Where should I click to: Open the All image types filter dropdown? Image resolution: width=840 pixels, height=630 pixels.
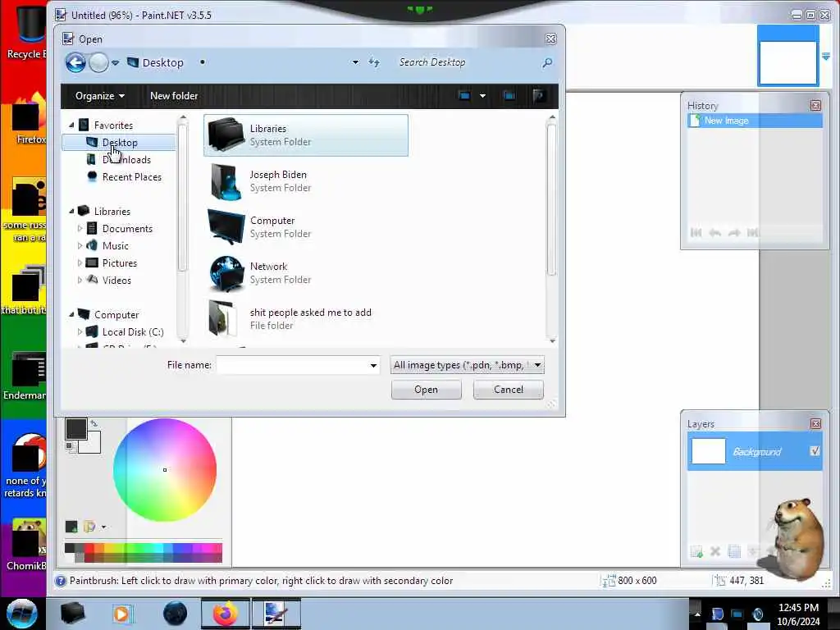[x=467, y=365]
